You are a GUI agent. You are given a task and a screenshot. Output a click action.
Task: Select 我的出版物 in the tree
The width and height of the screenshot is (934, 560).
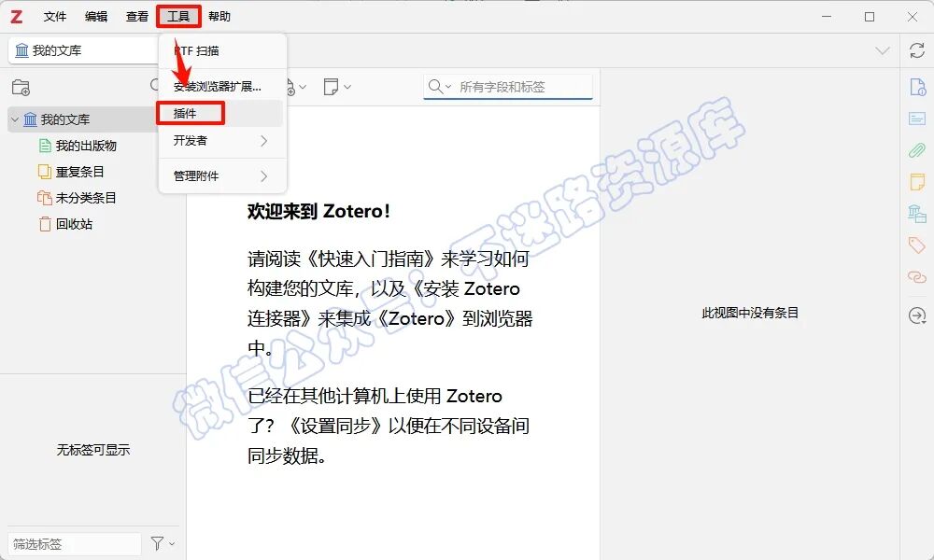click(x=86, y=146)
